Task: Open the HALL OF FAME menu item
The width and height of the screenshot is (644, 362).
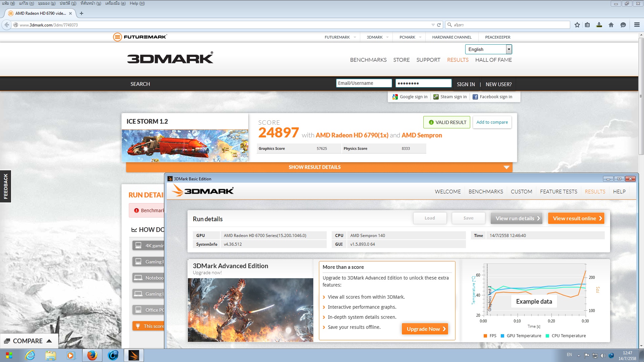Action: [493, 60]
